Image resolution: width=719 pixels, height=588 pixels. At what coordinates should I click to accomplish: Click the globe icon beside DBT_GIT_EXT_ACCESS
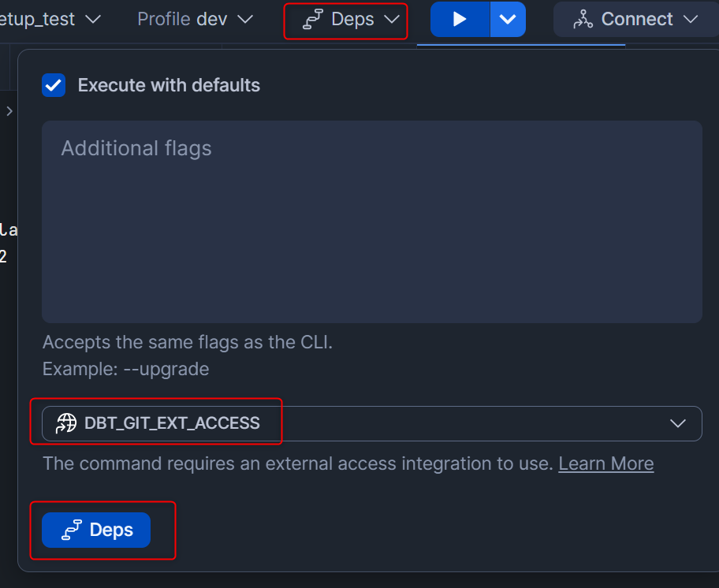pyautogui.click(x=66, y=423)
